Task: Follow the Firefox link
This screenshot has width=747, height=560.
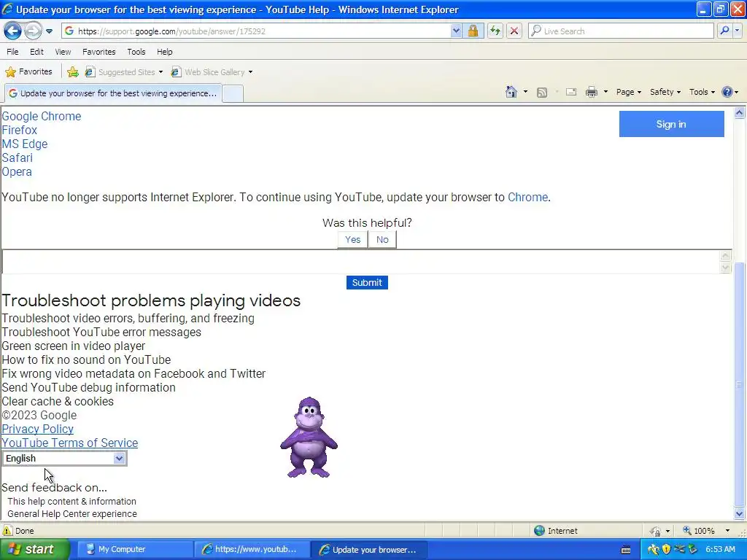Action: 20,130
